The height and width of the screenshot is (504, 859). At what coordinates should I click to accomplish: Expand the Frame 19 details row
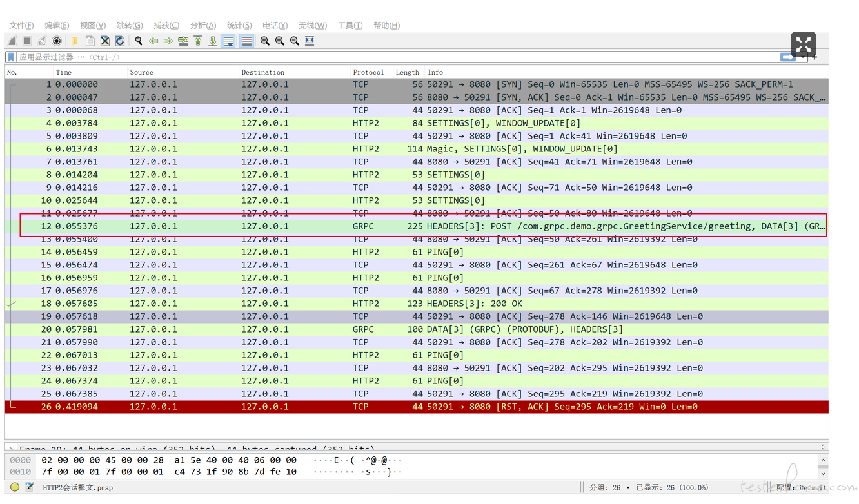tap(10, 448)
